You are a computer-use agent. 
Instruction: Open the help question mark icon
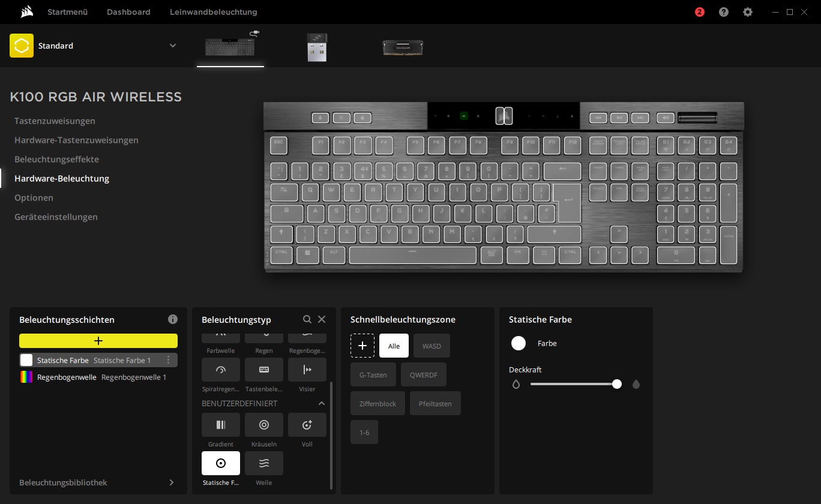click(x=724, y=12)
